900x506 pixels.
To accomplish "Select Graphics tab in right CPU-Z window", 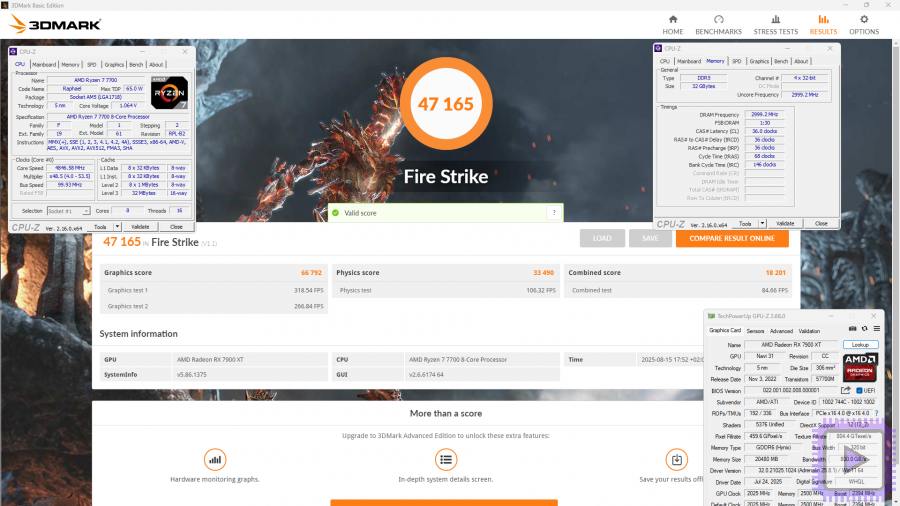I will click(x=759, y=61).
